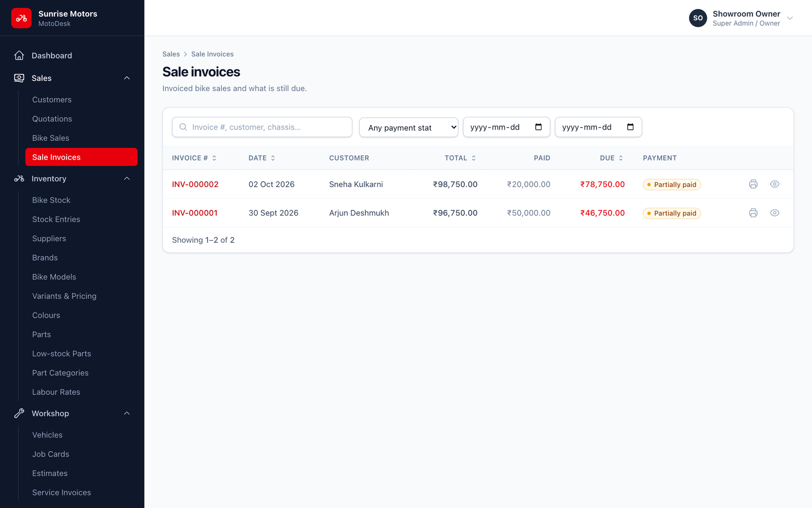This screenshot has width=812, height=508.
Task: Sort by Total column arrows
Action: (473, 158)
